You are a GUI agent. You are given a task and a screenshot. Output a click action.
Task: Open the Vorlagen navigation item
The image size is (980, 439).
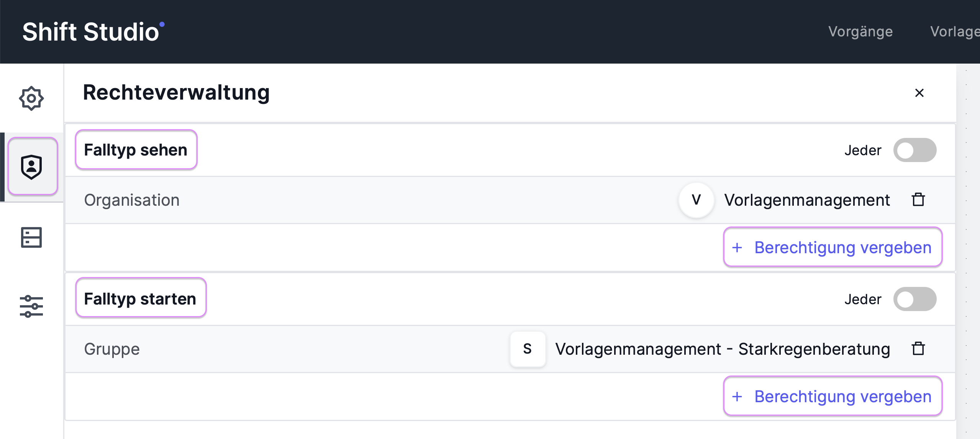955,31
